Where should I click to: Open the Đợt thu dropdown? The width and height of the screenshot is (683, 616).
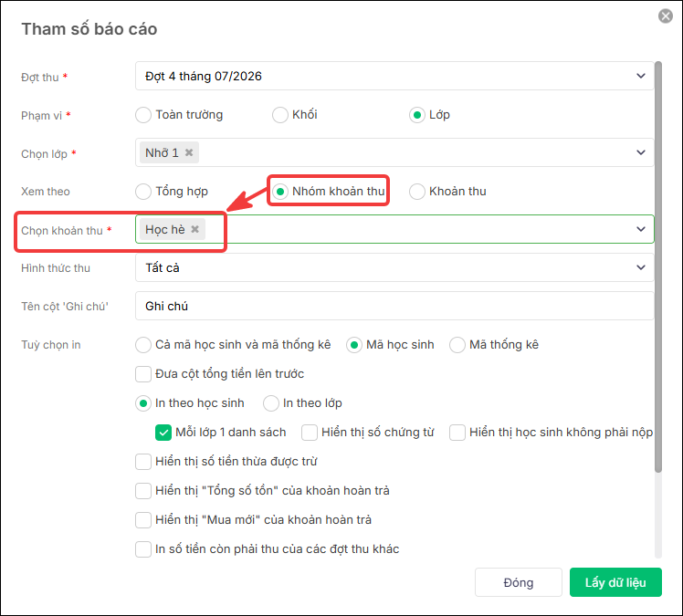click(394, 76)
